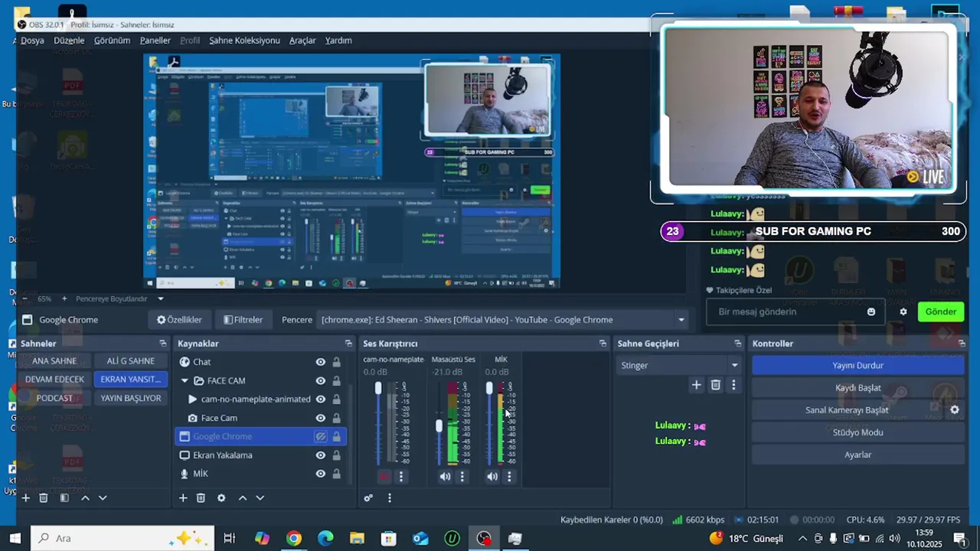
Task: Open the Yardım menu
Action: [338, 41]
